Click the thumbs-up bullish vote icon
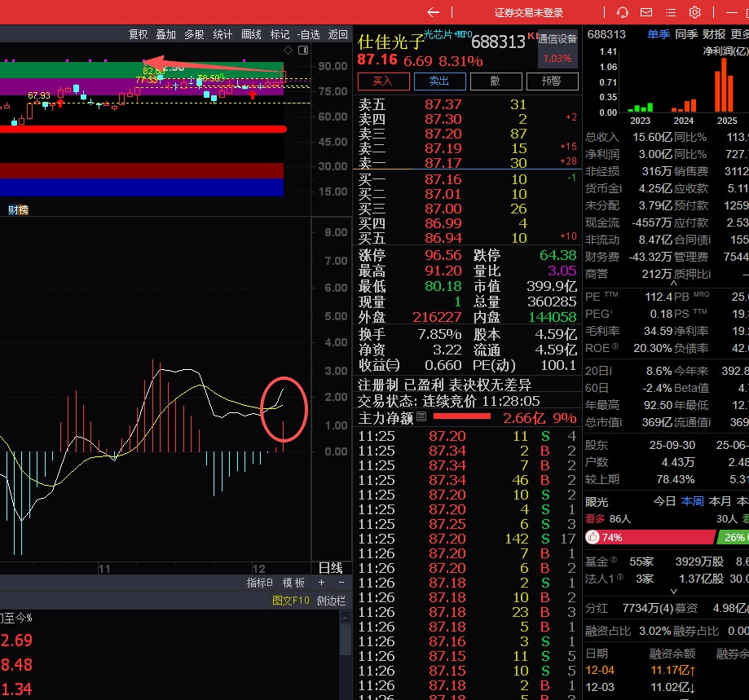 (593, 537)
